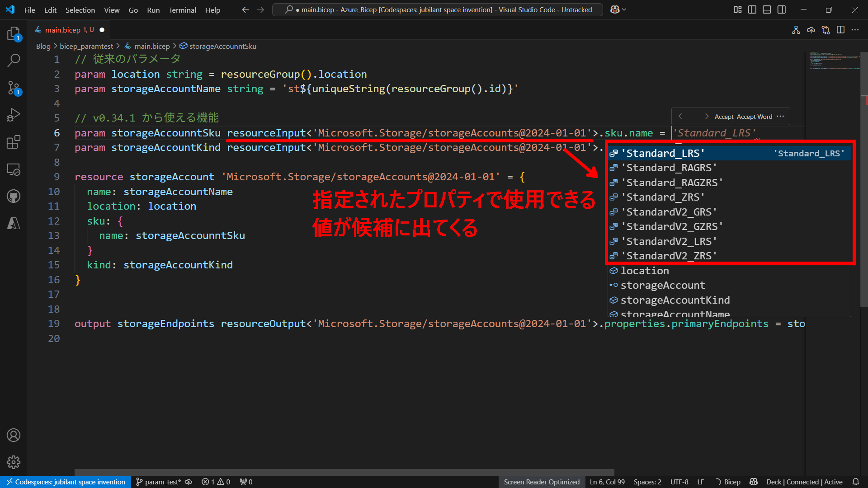Open the Accounts icon in activity bar
The height and width of the screenshot is (488, 868).
[x=14, y=435]
